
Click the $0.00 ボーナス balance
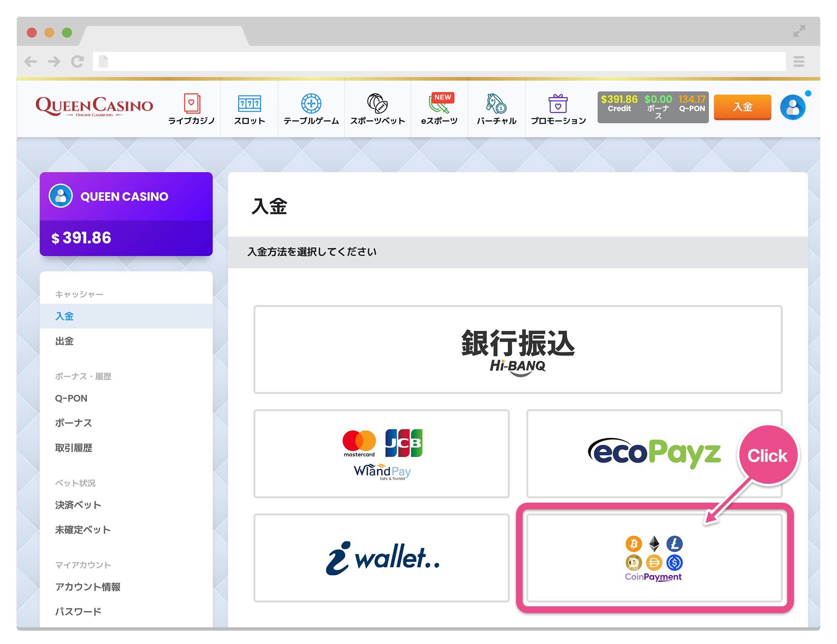[x=658, y=107]
